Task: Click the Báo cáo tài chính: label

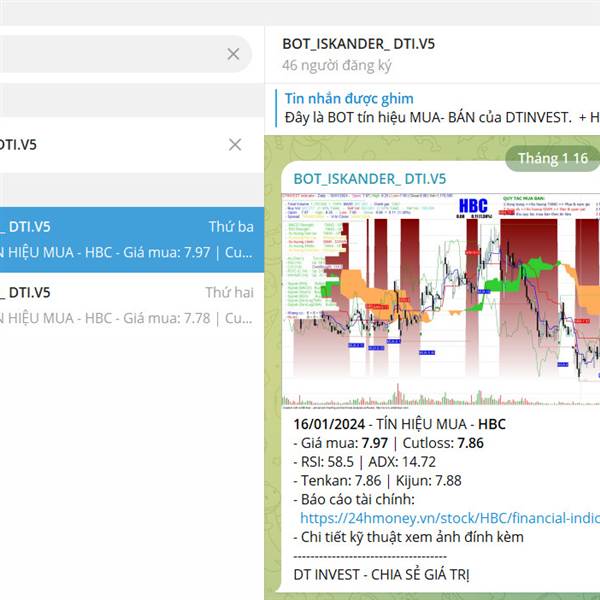Action: point(354,499)
